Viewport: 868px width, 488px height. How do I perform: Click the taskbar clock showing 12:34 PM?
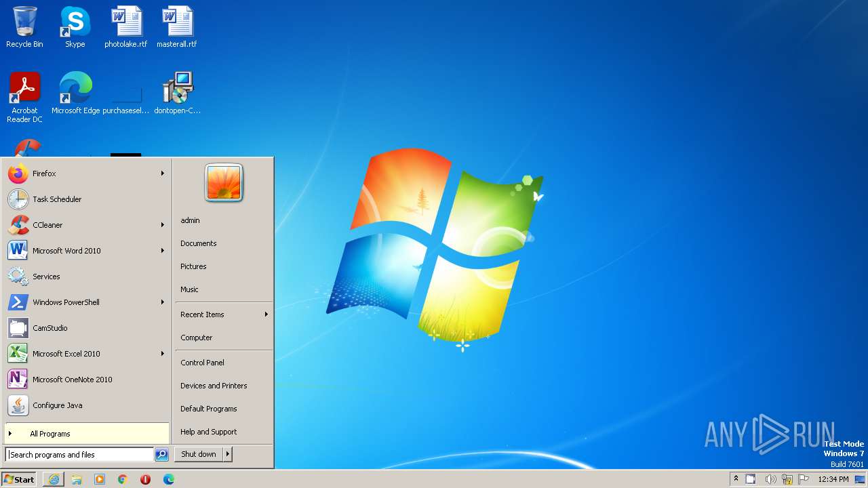[833, 479]
